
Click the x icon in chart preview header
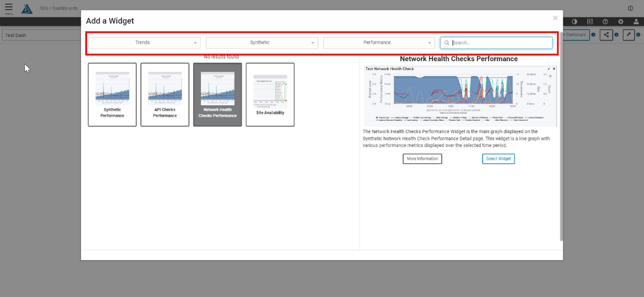554,69
